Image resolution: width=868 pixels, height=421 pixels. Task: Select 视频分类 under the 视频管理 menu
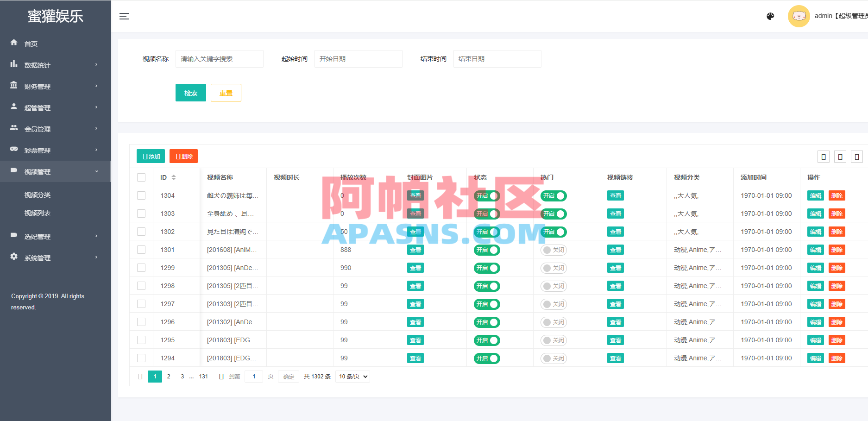[38, 195]
